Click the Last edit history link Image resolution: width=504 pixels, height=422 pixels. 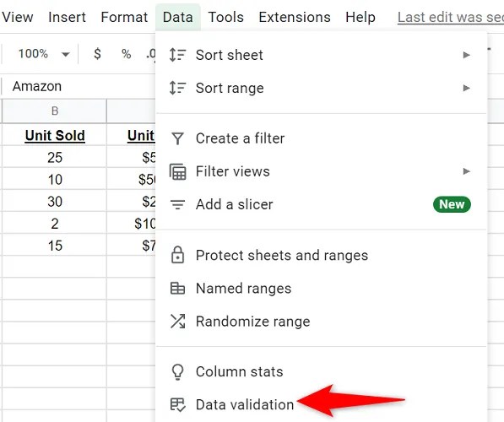450,18
